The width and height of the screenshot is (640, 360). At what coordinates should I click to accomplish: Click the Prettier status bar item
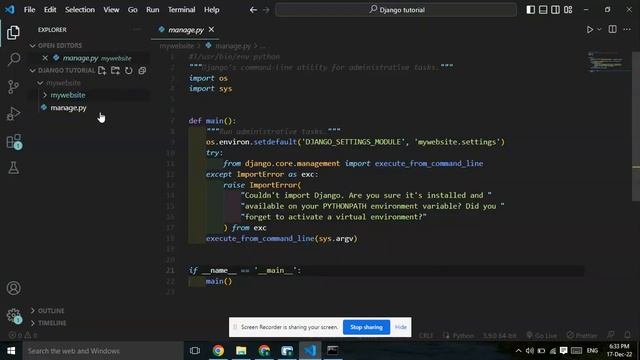(x=582, y=336)
